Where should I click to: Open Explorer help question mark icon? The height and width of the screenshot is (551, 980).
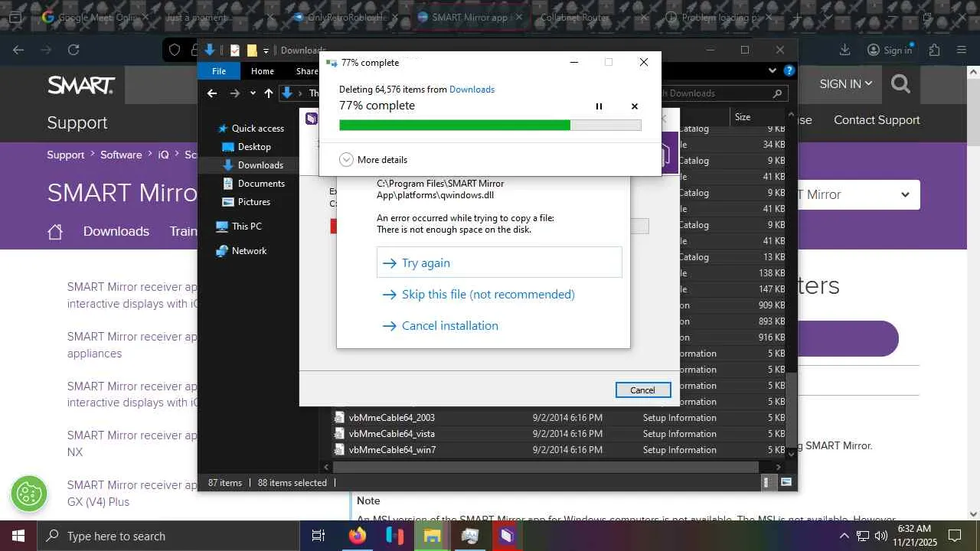tap(789, 71)
